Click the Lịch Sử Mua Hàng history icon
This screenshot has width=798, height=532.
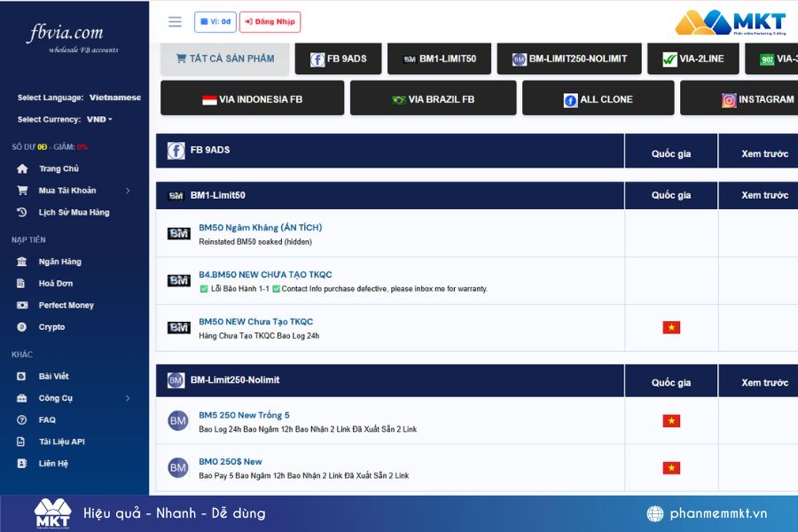click(x=22, y=212)
